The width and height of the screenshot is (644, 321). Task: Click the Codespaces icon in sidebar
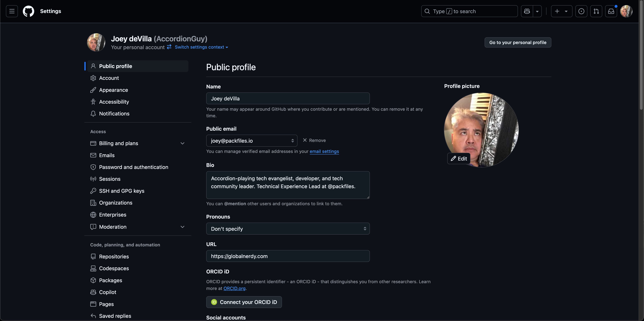tap(93, 268)
